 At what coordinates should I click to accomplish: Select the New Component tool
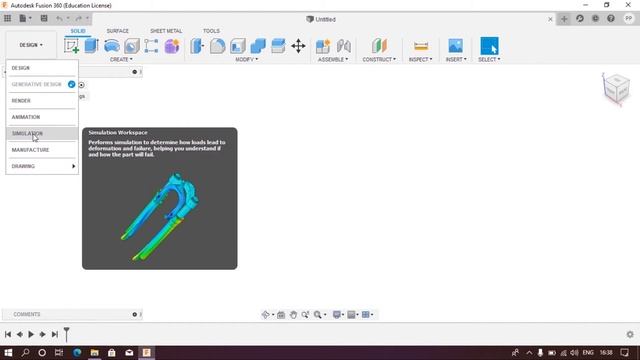[323, 46]
